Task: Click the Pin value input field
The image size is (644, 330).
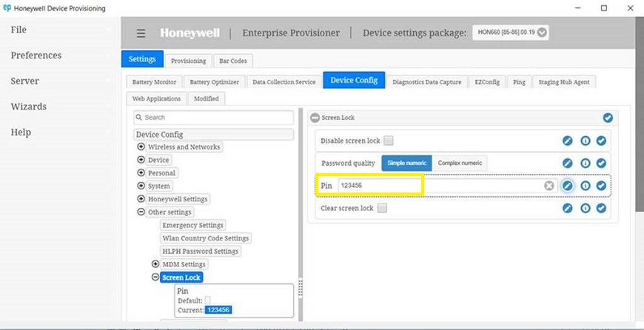Action: (447, 186)
